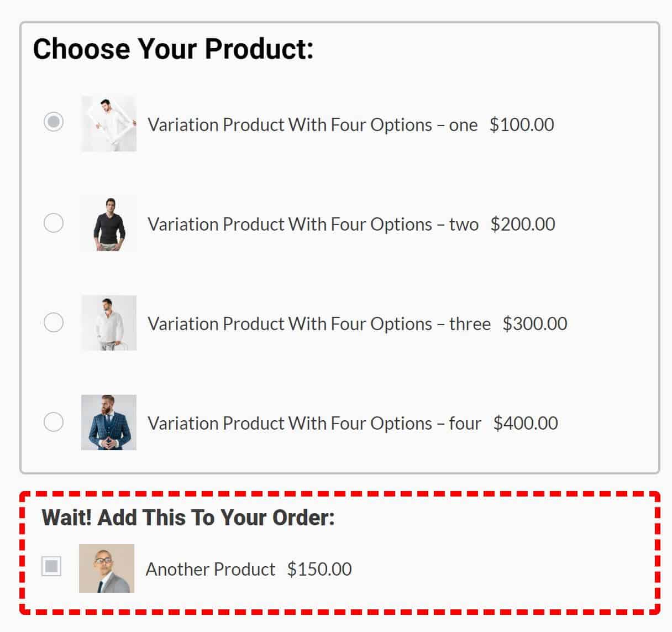Click the "Variation Product With Four Options – four" label
Screen dimensions: 672x632
point(314,424)
